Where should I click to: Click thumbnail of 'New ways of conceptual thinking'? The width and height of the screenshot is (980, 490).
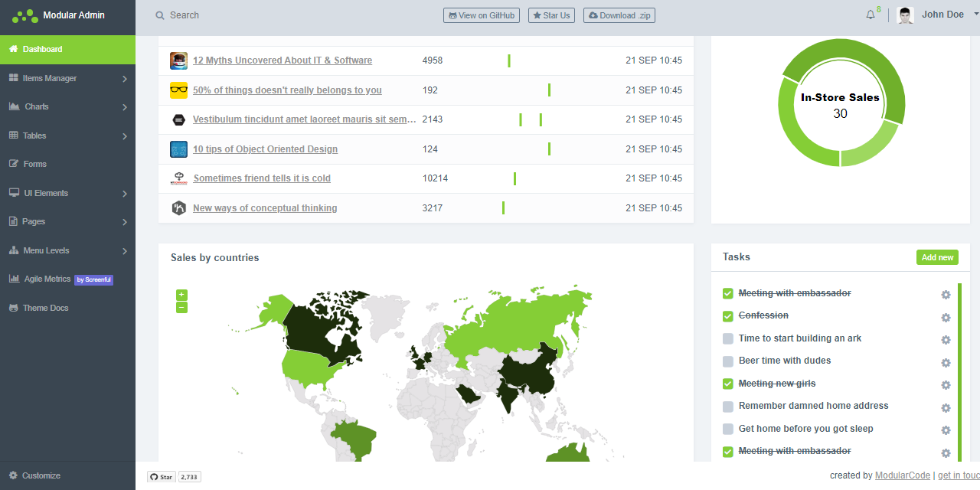[178, 208]
